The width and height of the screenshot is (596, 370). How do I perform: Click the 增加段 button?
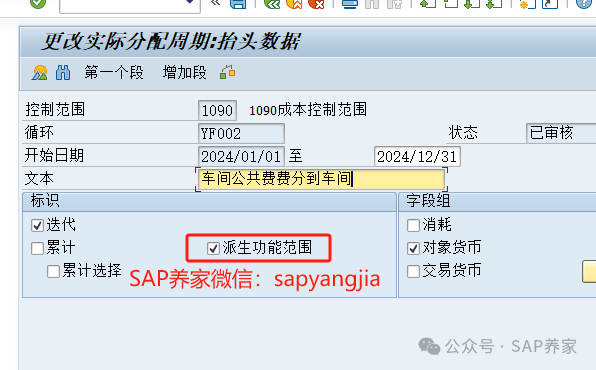click(x=184, y=72)
